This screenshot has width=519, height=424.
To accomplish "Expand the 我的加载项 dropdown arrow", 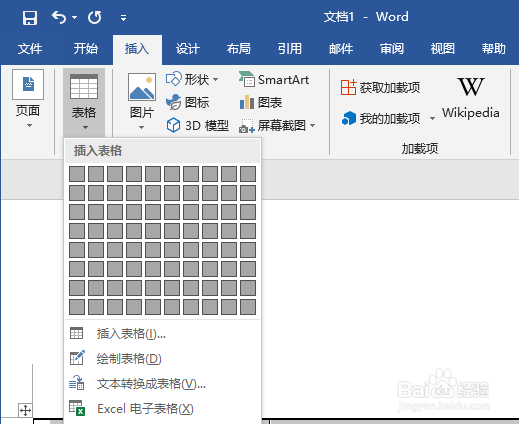I will coord(432,118).
